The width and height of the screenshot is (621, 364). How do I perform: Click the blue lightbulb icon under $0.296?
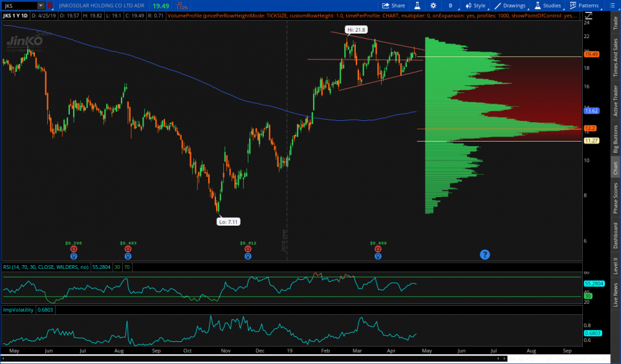coord(74,256)
